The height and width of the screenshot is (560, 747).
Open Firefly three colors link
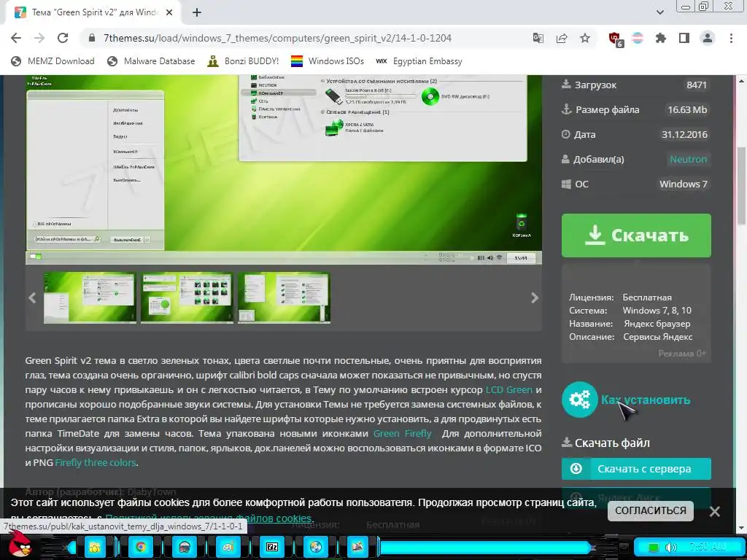click(x=96, y=462)
